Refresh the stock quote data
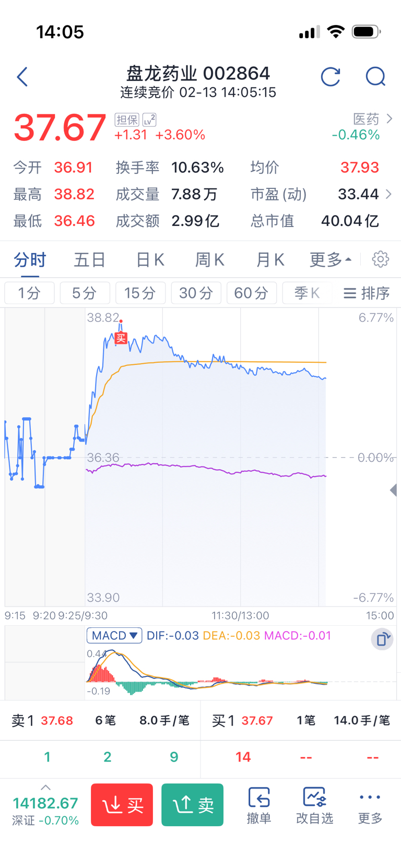This screenshot has height=868, width=401. coord(331,77)
